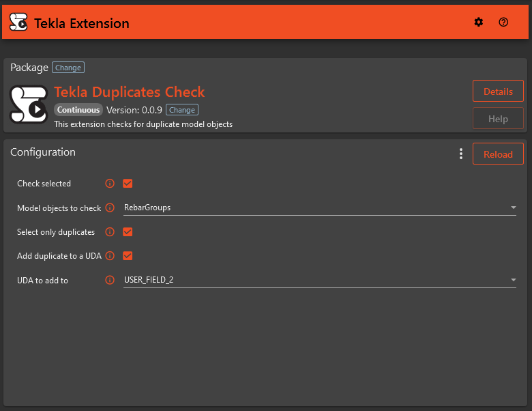Click the Continuous badge label

click(78, 110)
